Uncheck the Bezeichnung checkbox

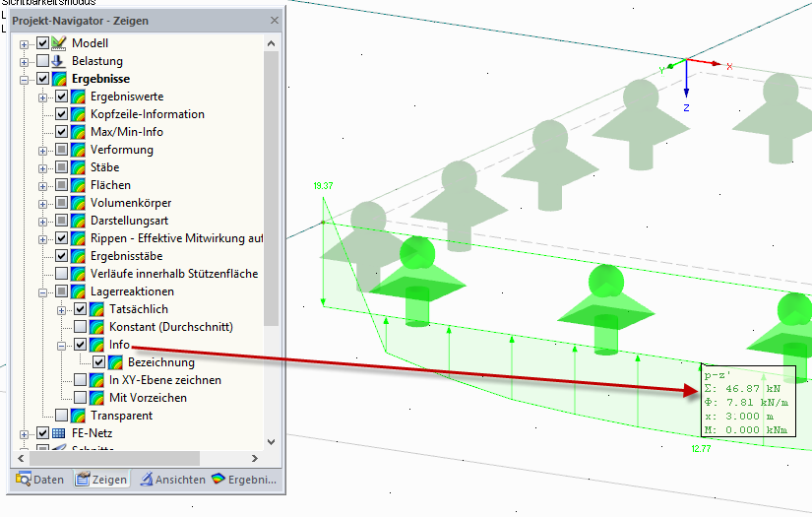click(98, 362)
